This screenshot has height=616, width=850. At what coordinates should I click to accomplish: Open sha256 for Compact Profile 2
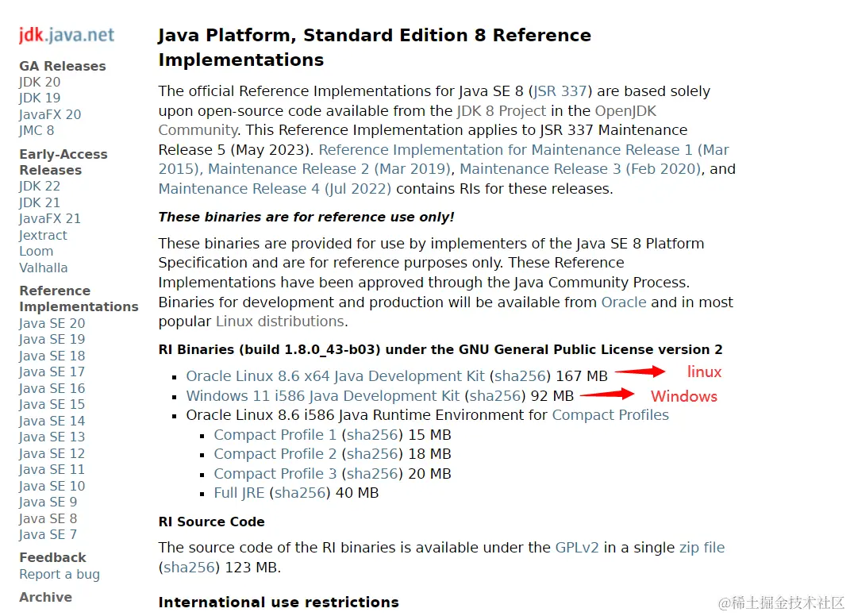click(372, 454)
